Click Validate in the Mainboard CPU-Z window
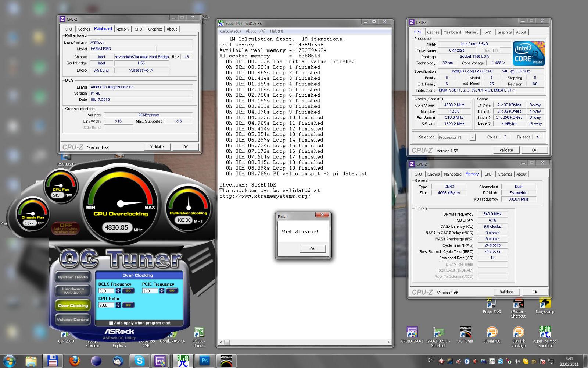The height and width of the screenshot is (368, 588). pos(157,147)
